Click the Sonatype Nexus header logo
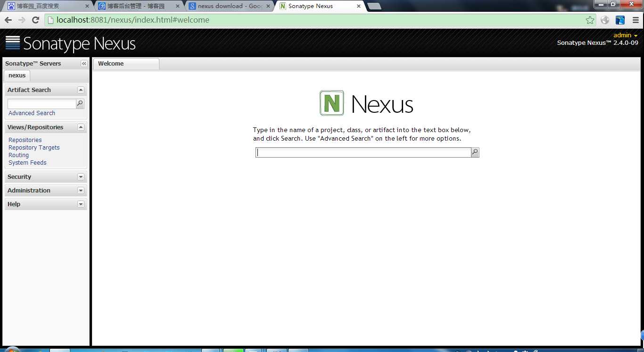Image resolution: width=644 pixels, height=352 pixels. point(71,43)
